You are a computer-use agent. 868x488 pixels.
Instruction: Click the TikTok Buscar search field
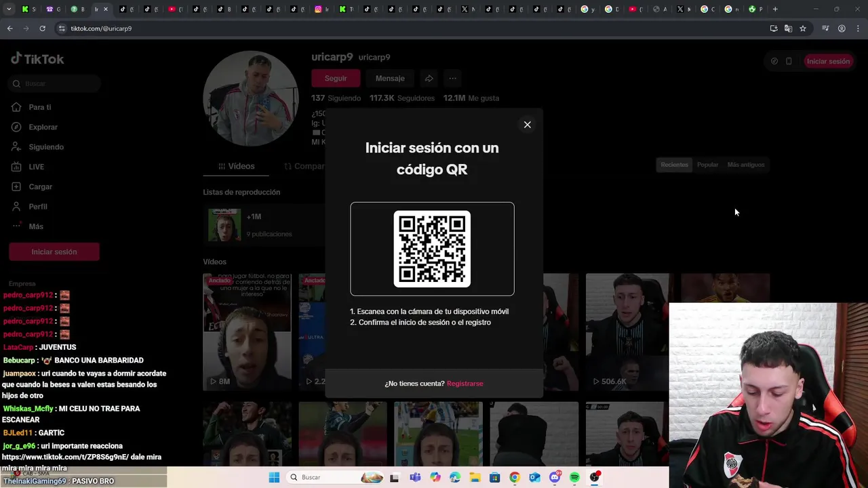tap(56, 83)
